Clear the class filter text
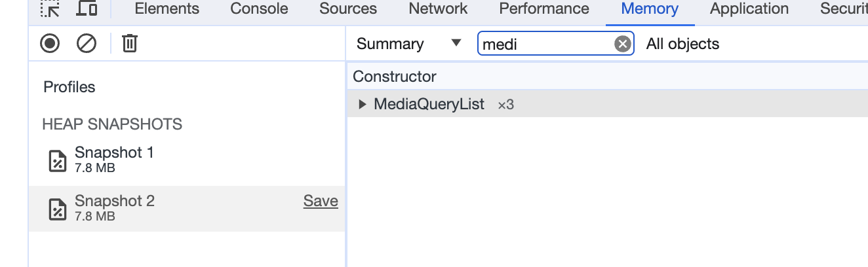The height and width of the screenshot is (267, 868). 622,44
